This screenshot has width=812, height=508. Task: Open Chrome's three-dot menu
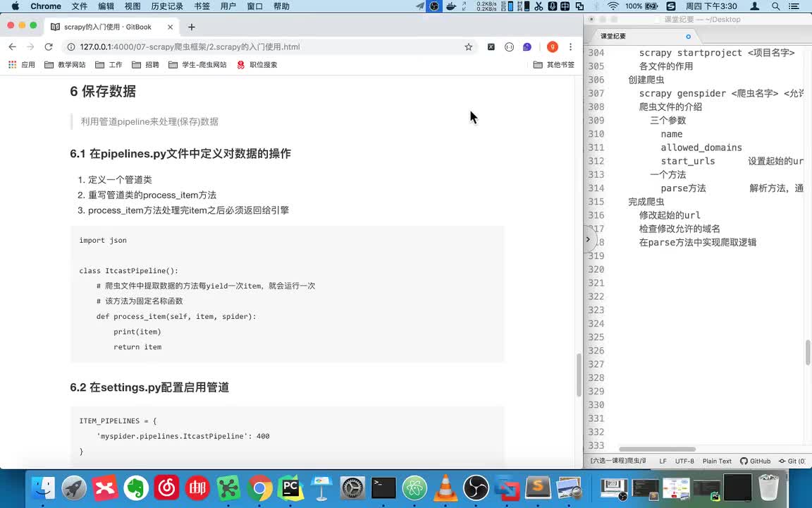pos(570,47)
